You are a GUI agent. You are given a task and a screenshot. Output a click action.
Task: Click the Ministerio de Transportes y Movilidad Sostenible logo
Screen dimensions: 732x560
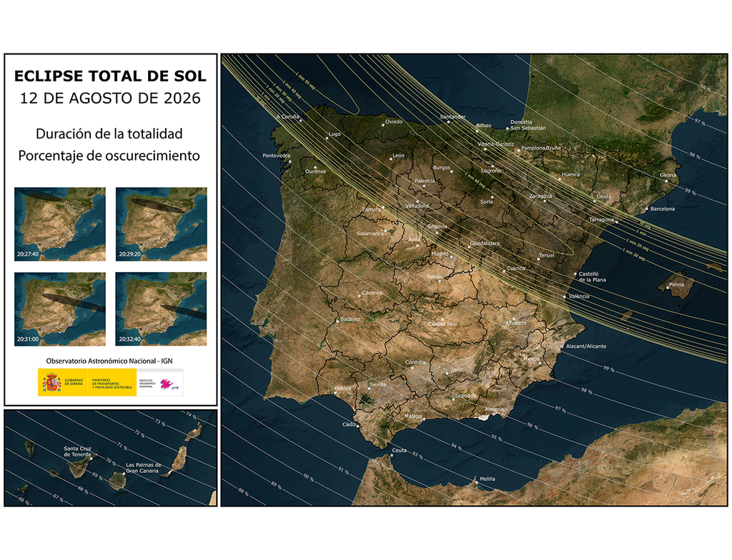[x=112, y=383]
